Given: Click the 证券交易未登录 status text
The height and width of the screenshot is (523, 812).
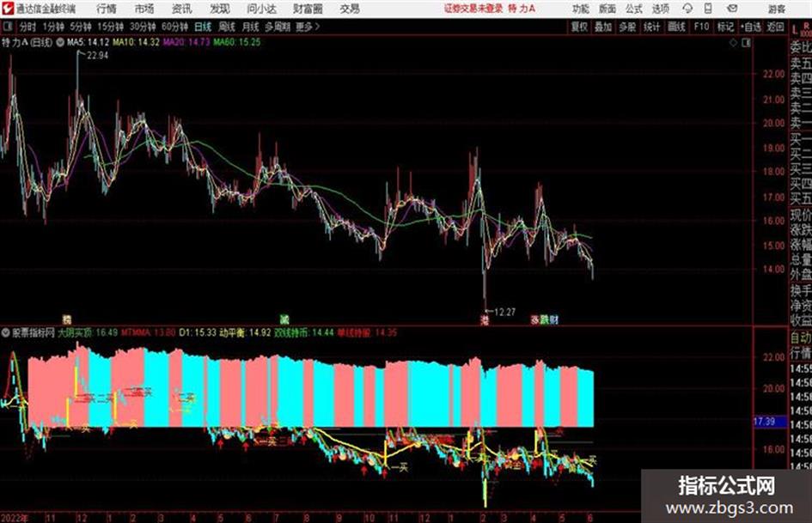Looking at the screenshot, I should click(x=473, y=9).
